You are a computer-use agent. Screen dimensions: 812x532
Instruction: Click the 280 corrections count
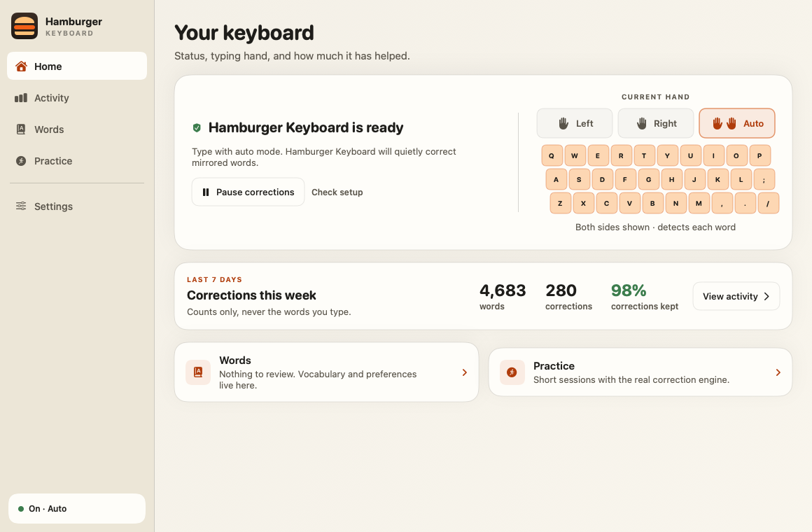point(561,290)
